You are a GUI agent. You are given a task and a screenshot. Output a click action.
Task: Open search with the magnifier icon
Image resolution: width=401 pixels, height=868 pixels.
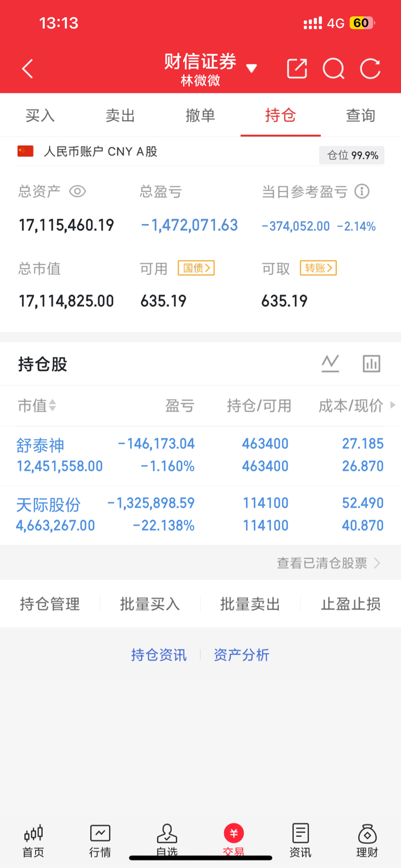pos(334,68)
